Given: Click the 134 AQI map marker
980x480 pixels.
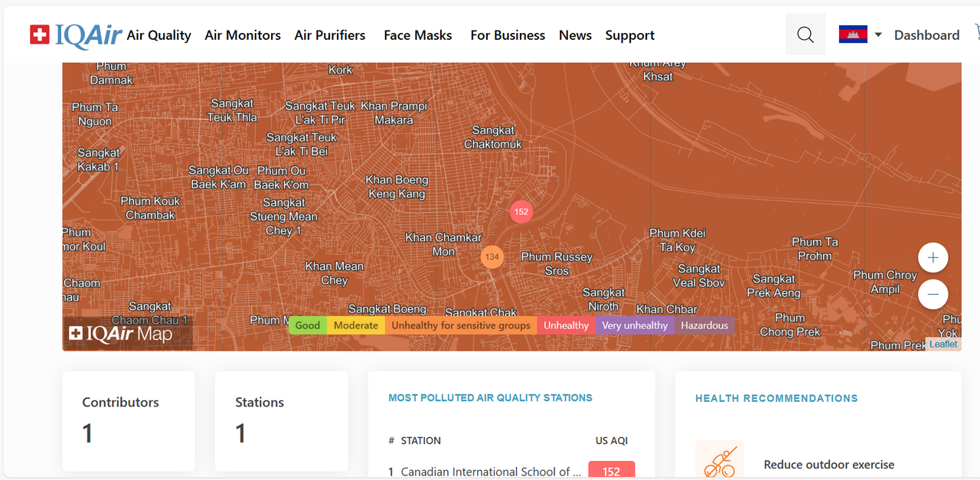Looking at the screenshot, I should 492,256.
